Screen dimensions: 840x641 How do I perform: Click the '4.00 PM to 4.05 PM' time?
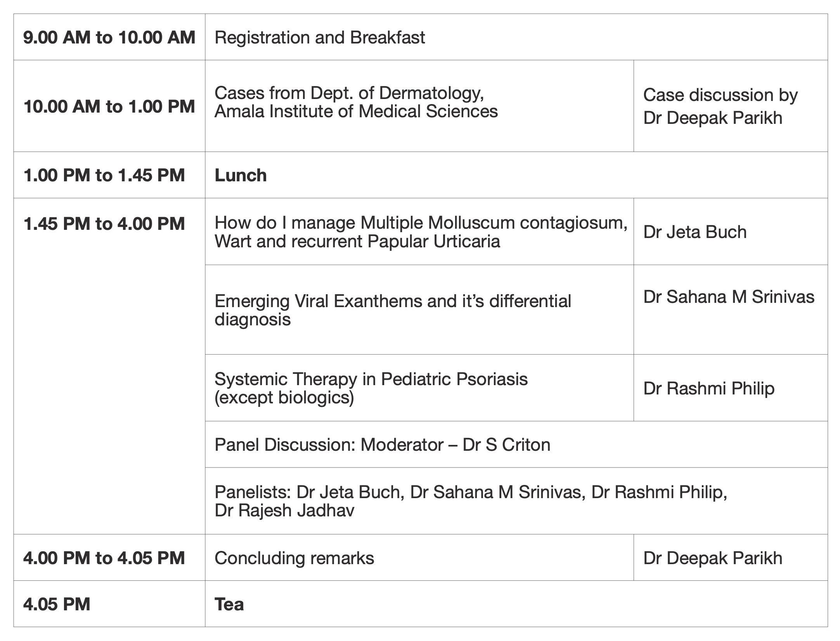104,558
